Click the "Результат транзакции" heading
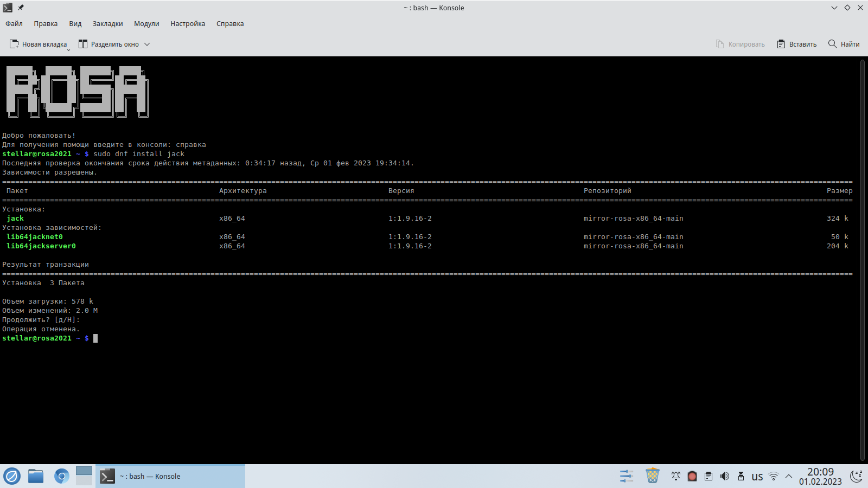 click(46, 265)
